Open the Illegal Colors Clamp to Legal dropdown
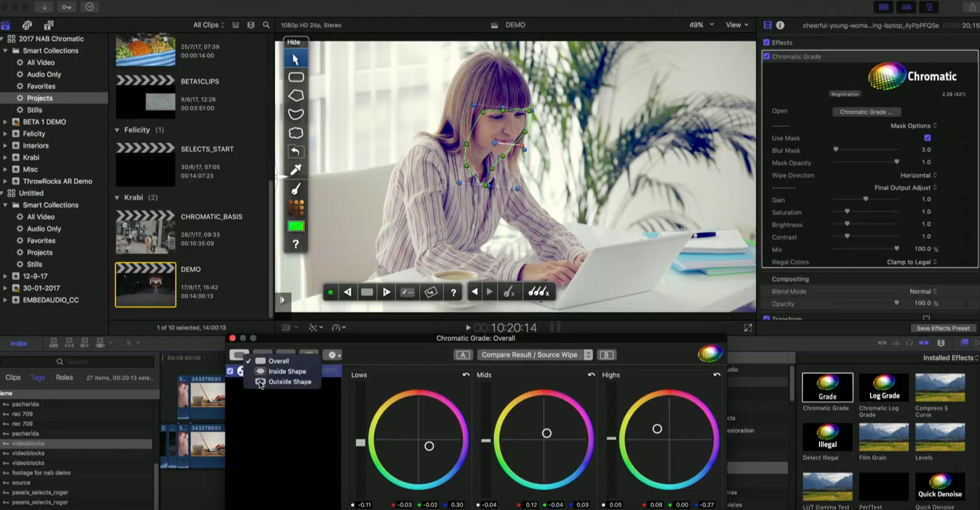Viewport: 980px width, 510px height. tap(912, 262)
